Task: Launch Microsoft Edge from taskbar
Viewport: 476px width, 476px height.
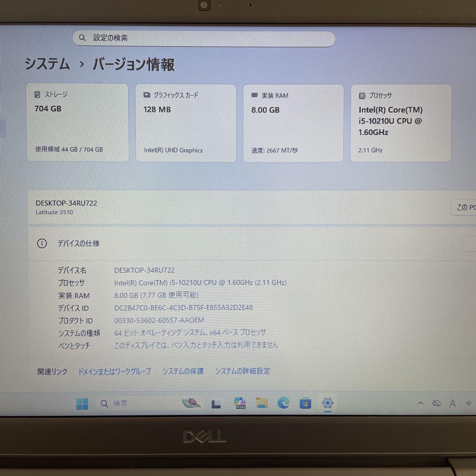Action: click(x=283, y=403)
